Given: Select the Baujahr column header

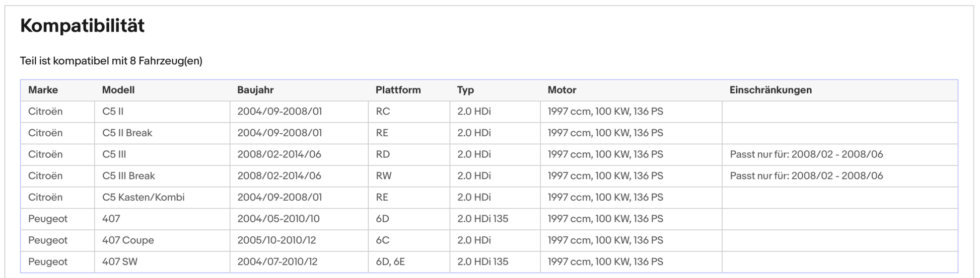Looking at the screenshot, I should (x=255, y=90).
